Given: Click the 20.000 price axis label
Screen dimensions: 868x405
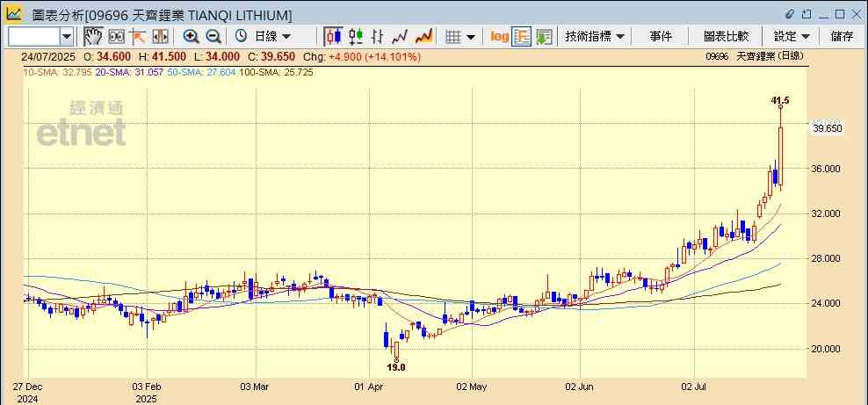Looking at the screenshot, I should (828, 349).
